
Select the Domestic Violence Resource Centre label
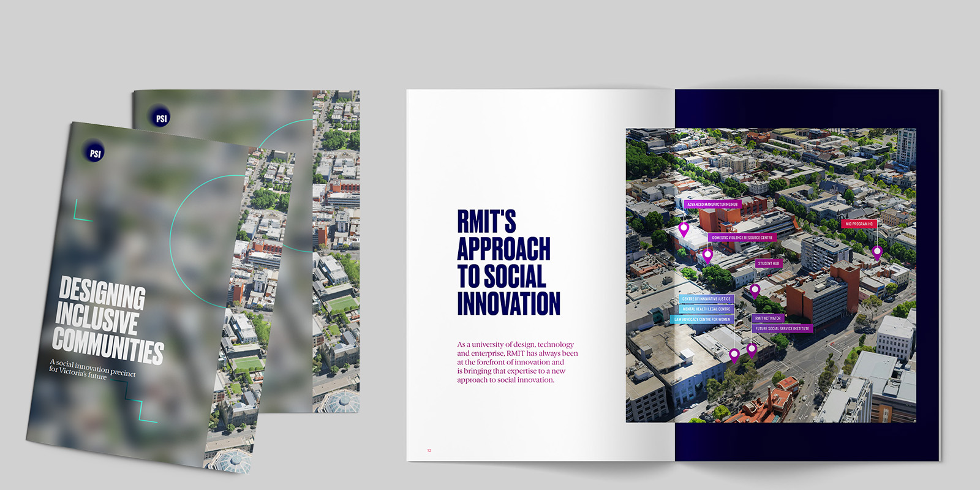[x=742, y=237]
